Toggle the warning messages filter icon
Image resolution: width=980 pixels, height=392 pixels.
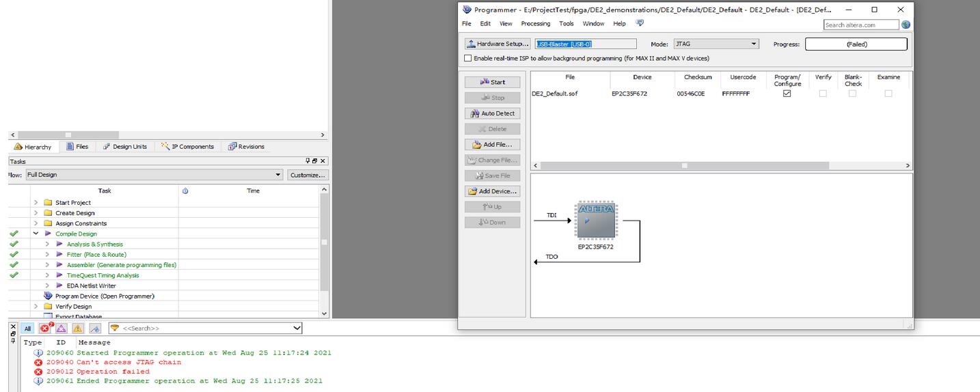tap(78, 328)
